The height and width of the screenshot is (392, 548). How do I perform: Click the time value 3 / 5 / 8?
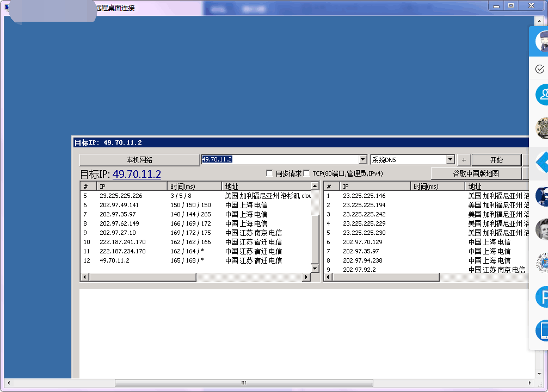(181, 196)
